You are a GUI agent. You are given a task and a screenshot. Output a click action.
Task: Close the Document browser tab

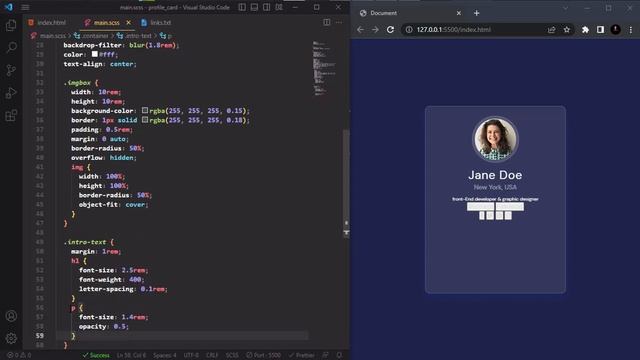pyautogui.click(x=459, y=13)
